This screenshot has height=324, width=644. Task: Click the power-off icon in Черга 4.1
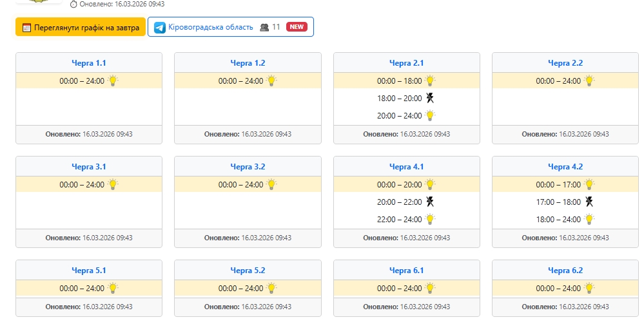pos(430,202)
